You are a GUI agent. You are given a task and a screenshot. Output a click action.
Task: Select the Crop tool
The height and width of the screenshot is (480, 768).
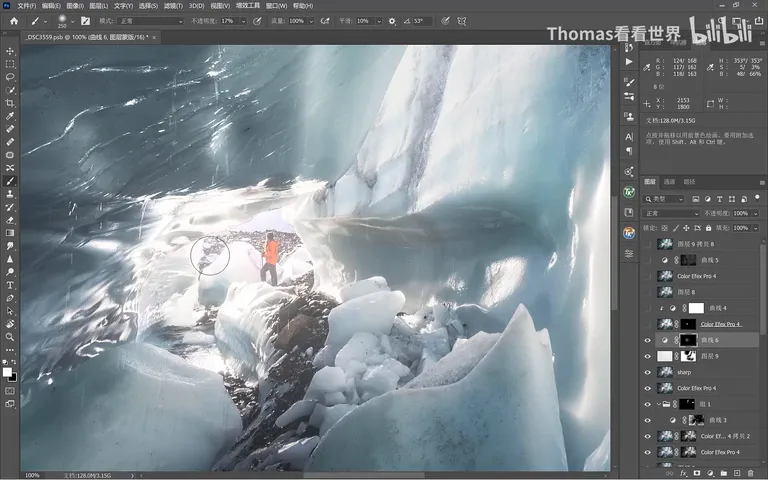tap(10, 103)
